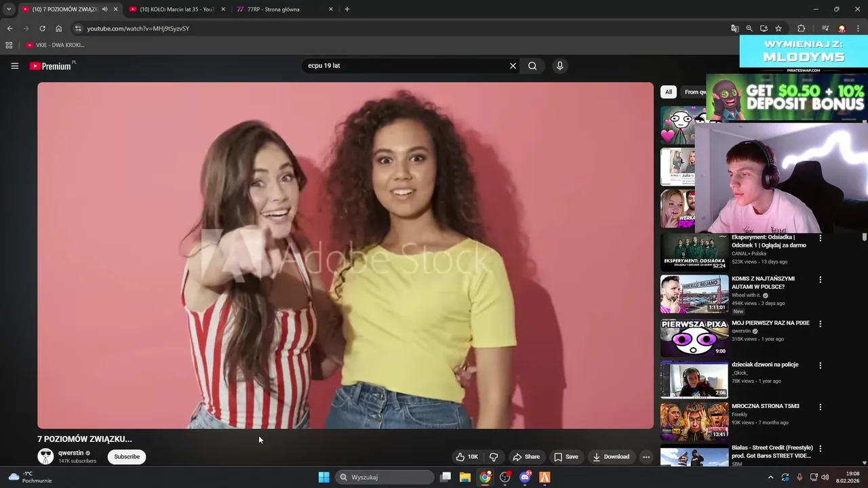The width and height of the screenshot is (868, 488).
Task: Open VKIE - DWA KROKI bookmark
Action: pyautogui.click(x=56, y=45)
